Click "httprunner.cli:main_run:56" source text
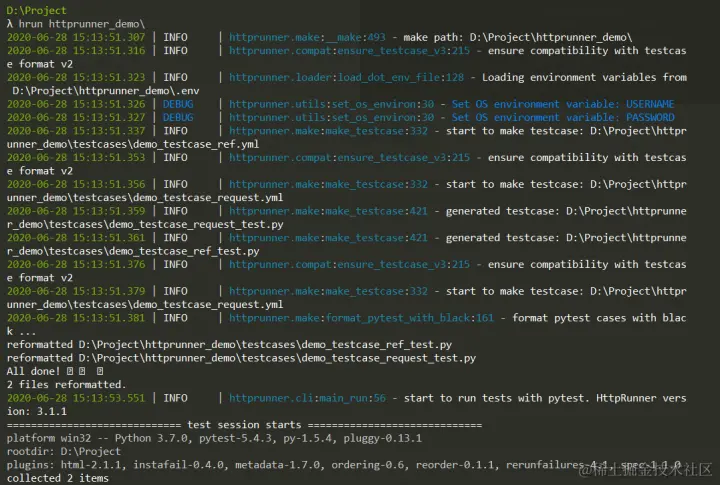Screen dimensions: 720x485 pos(307,398)
